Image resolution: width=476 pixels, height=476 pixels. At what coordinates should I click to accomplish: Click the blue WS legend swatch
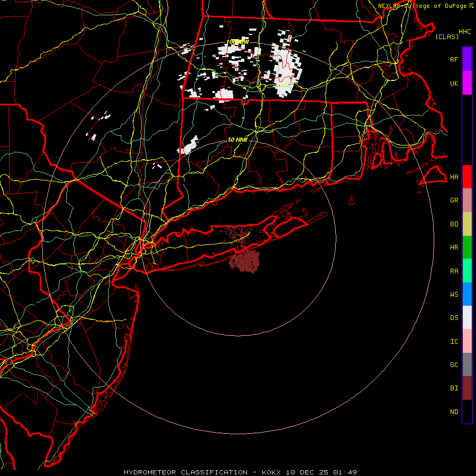[x=467, y=294]
